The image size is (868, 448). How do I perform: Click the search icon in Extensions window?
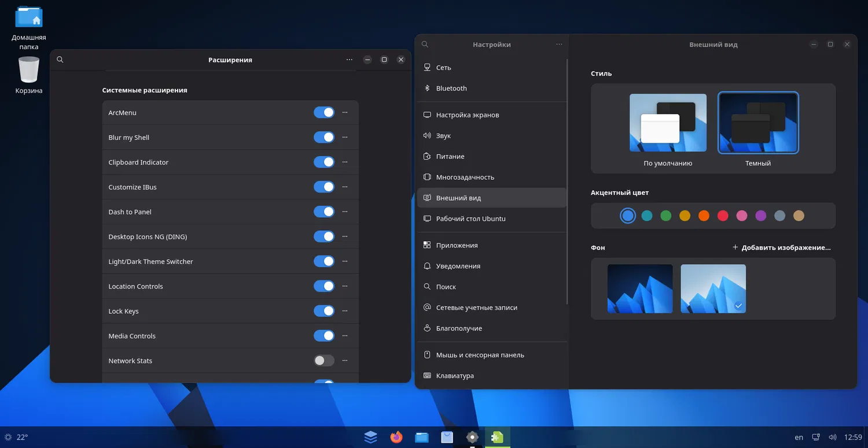[x=60, y=60]
